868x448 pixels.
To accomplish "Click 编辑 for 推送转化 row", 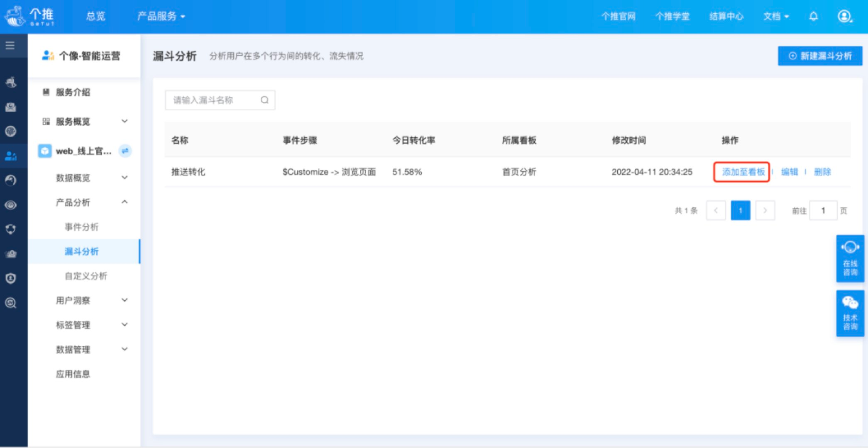I will pos(789,172).
